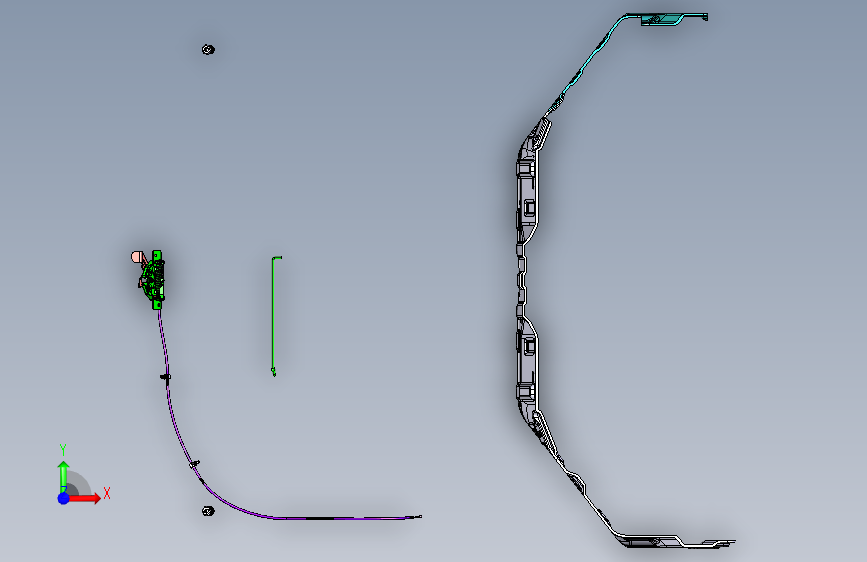
Task: Click the blue Z axis triad ball
Action: pyautogui.click(x=63, y=498)
